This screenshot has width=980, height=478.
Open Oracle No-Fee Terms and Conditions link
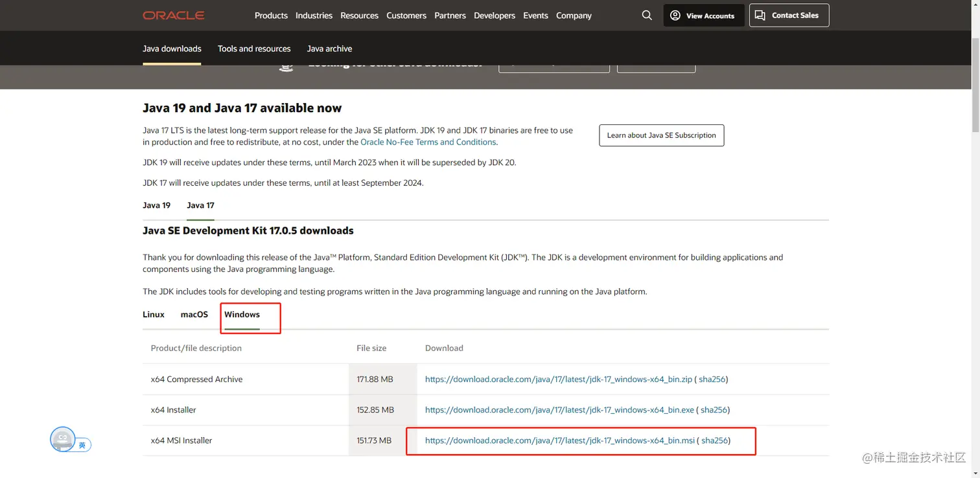pos(428,142)
